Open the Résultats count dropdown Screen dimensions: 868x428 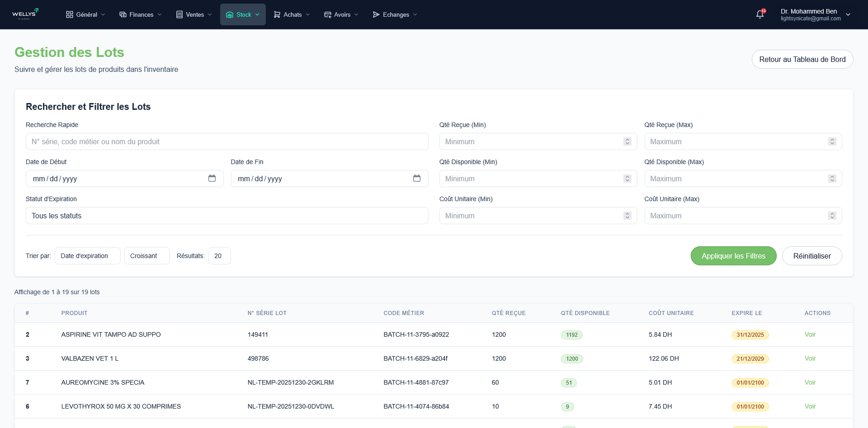[219, 256]
